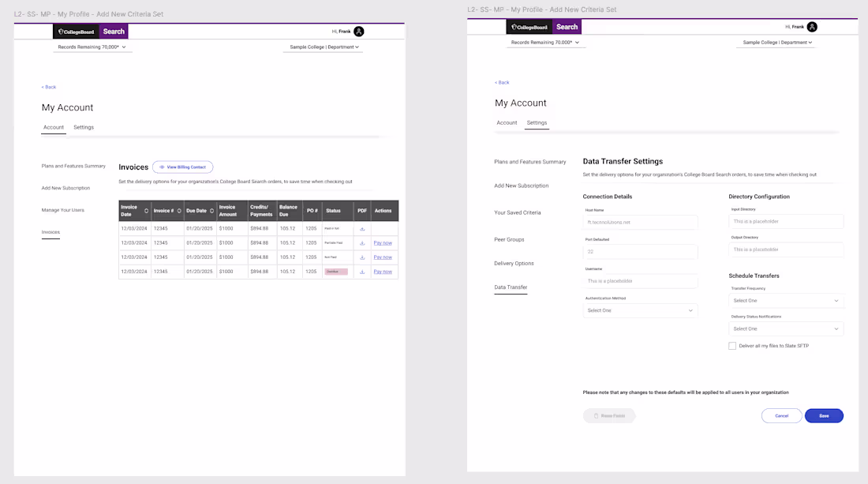Download PDF for the Not Paid invoice

click(362, 257)
